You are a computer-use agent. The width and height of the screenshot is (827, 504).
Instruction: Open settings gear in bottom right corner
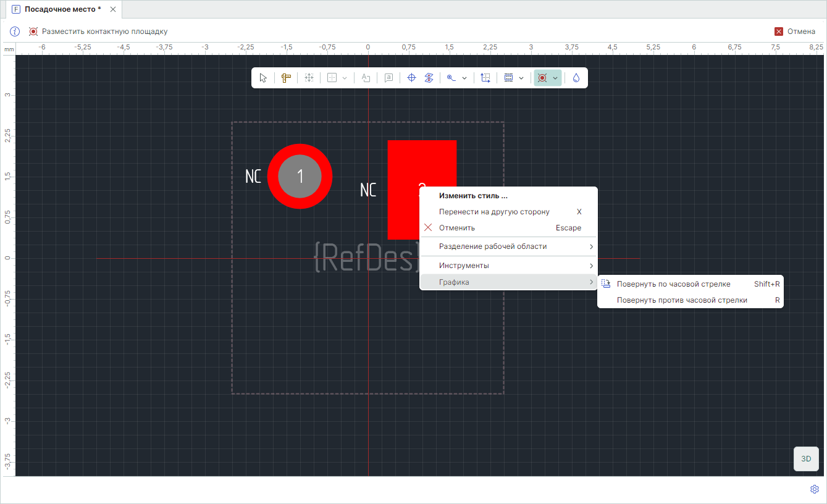pos(814,489)
